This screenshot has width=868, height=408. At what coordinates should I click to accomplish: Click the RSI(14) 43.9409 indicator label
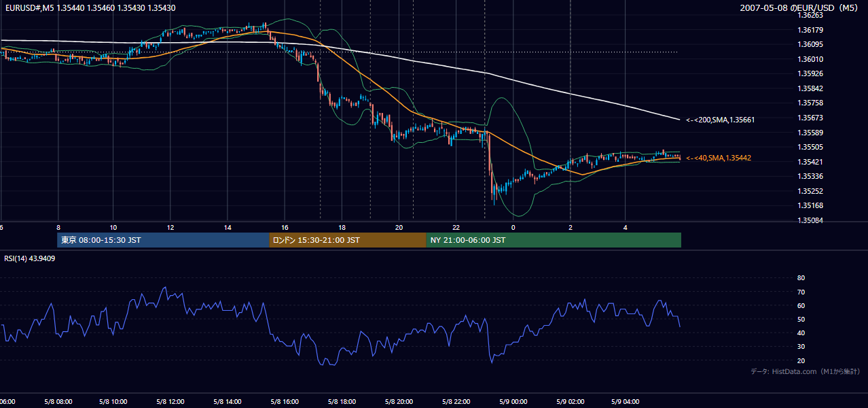(x=30, y=258)
